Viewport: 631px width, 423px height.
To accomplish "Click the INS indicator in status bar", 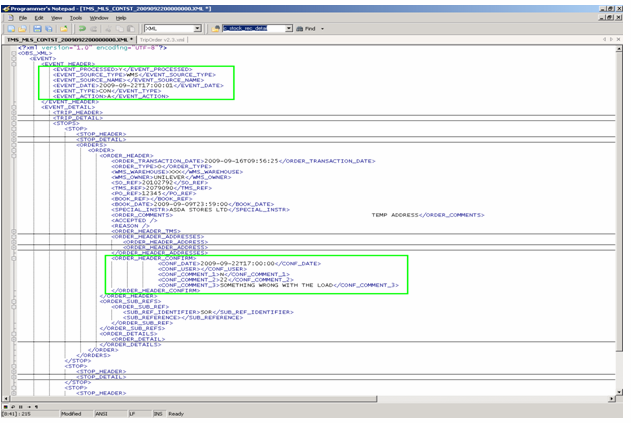I will [158, 414].
